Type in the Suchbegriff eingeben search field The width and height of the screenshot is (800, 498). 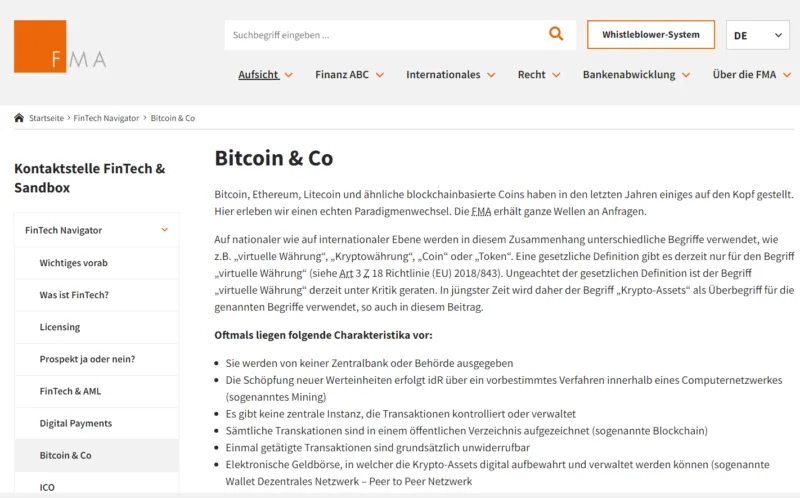click(x=385, y=35)
